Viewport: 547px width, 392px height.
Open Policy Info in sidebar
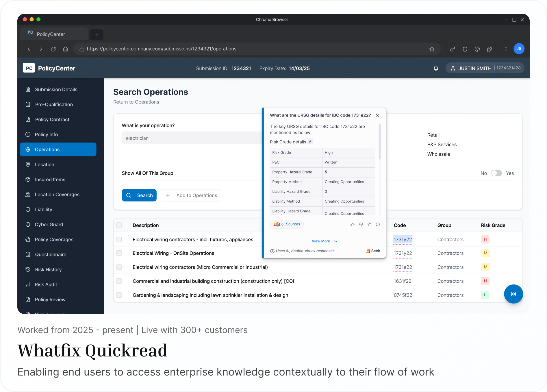pyautogui.click(x=58, y=134)
